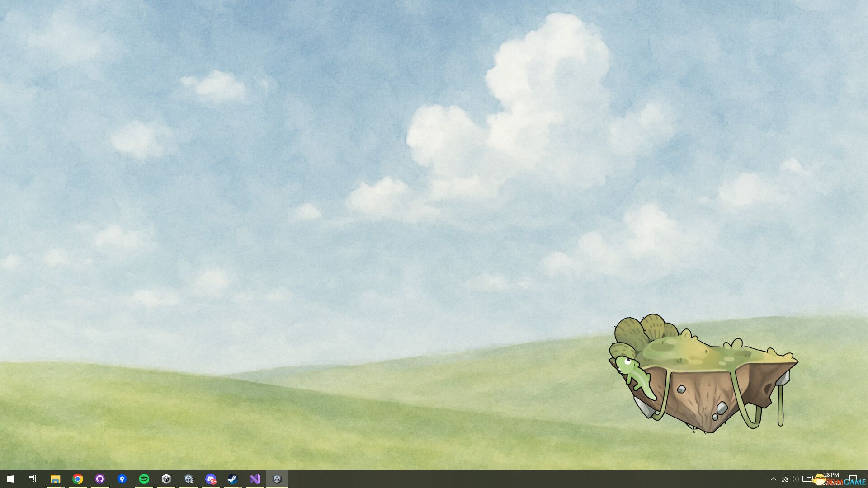The height and width of the screenshot is (488, 868).
Task: Check Discord notifications via its taskbar icon
Action: coord(211,479)
